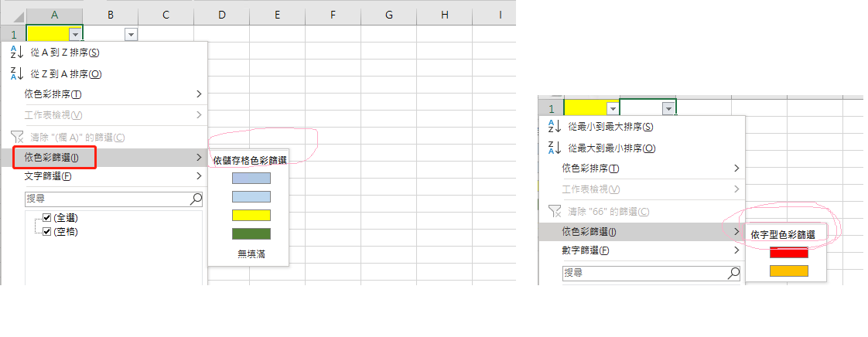Filter by the green cell color swatch
Image resolution: width=868 pixels, height=337 pixels.
pos(251,233)
